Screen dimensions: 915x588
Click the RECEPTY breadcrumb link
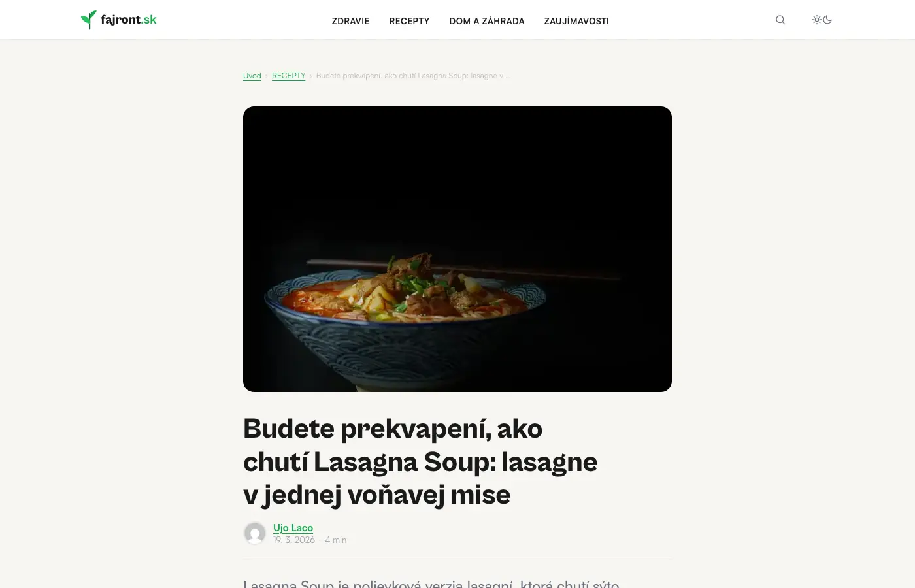pyautogui.click(x=289, y=76)
